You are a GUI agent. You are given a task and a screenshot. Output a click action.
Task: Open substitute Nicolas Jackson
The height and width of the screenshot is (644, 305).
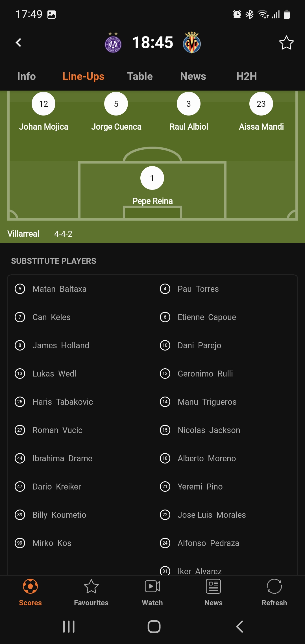click(x=209, y=430)
